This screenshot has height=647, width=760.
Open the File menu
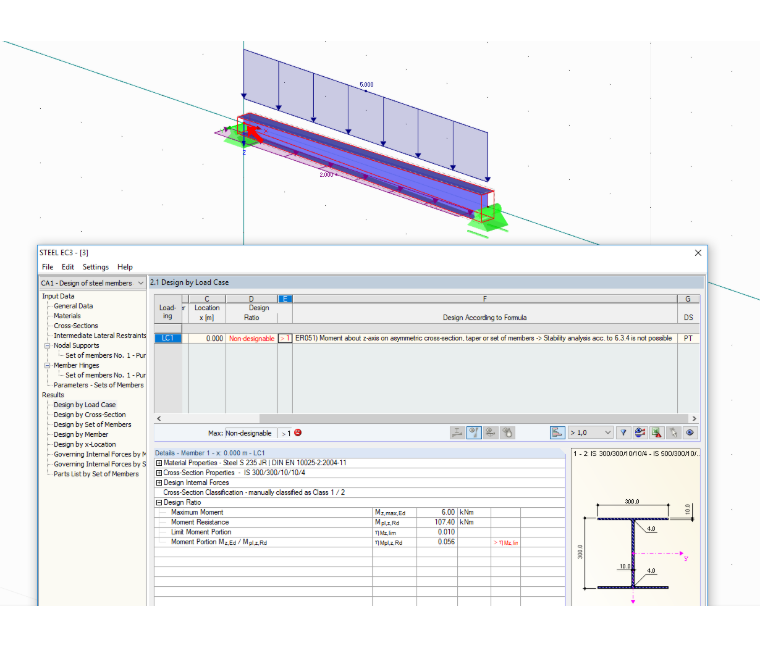(48, 267)
